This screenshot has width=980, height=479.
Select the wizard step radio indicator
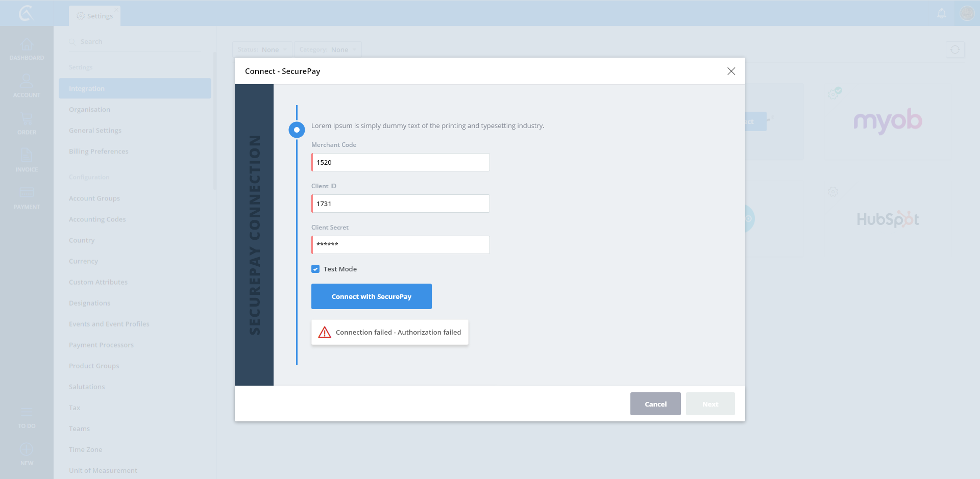pos(297,130)
